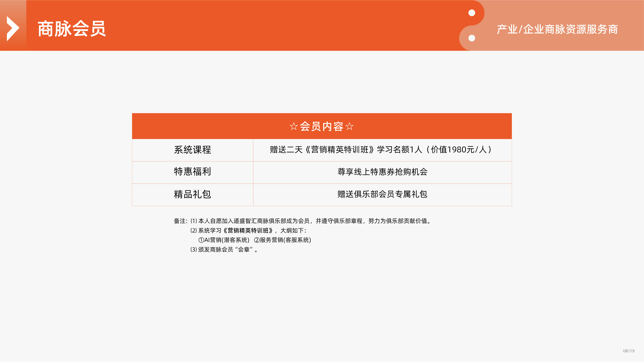Click note (2) 系统学习《营销精英特训班》

tap(248, 230)
